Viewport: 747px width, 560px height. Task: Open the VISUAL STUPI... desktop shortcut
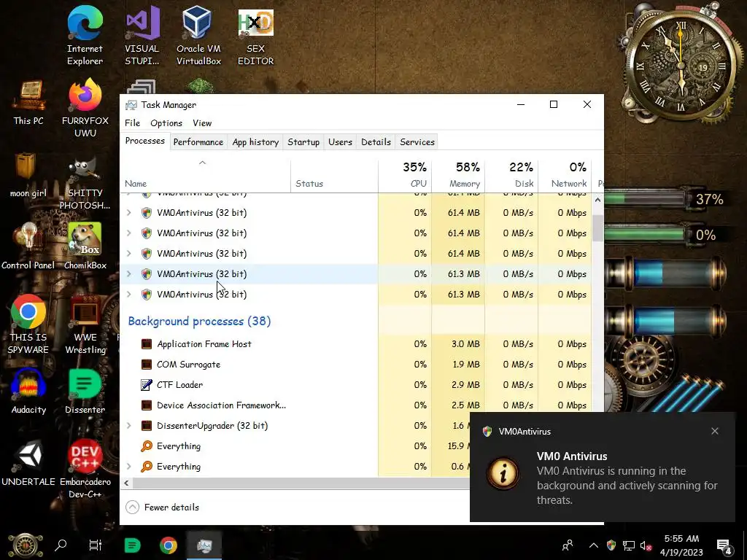pyautogui.click(x=142, y=36)
